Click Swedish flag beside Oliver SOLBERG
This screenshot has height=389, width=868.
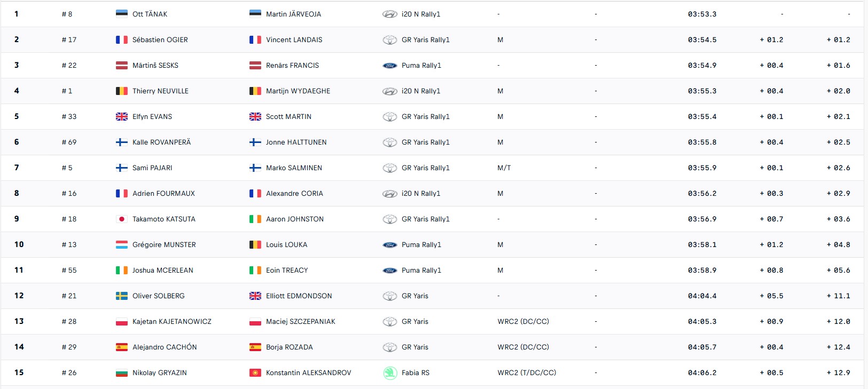pos(122,296)
